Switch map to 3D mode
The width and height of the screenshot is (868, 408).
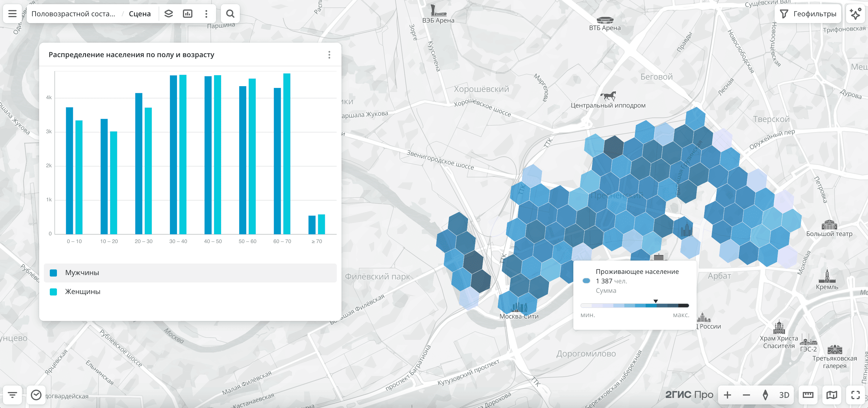(784, 395)
